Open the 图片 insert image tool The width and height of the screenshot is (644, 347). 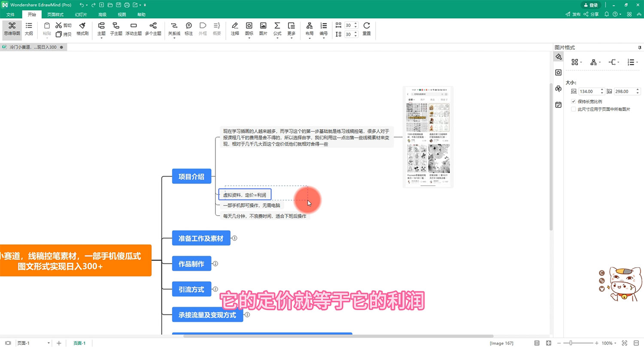pyautogui.click(x=263, y=29)
